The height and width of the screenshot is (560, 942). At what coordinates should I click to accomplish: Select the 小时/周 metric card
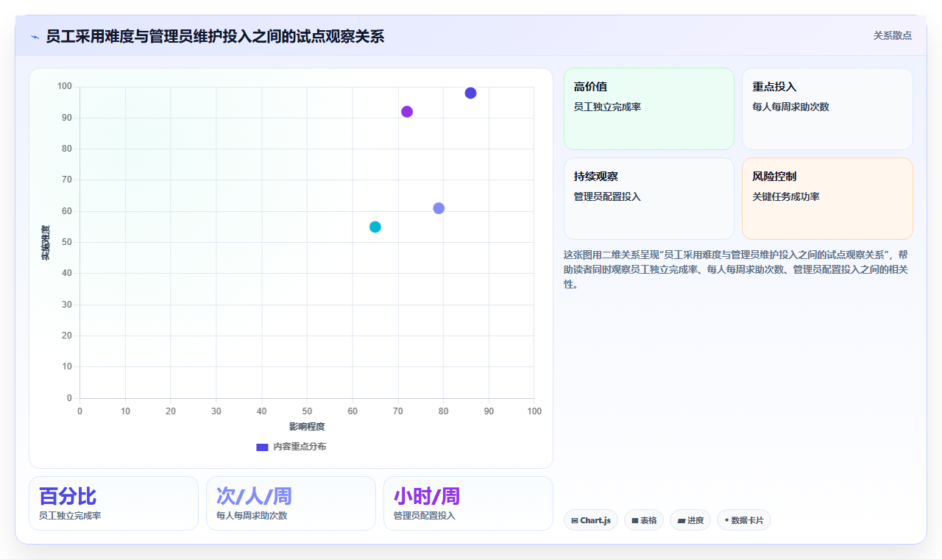(468, 503)
